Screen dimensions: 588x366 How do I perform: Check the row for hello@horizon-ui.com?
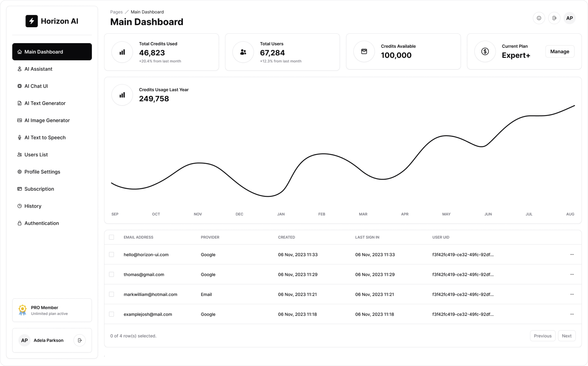point(112,254)
